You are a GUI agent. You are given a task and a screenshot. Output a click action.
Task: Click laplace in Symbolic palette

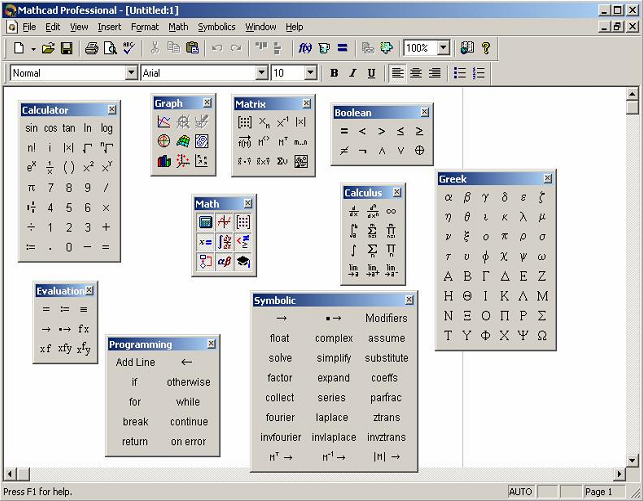332,417
